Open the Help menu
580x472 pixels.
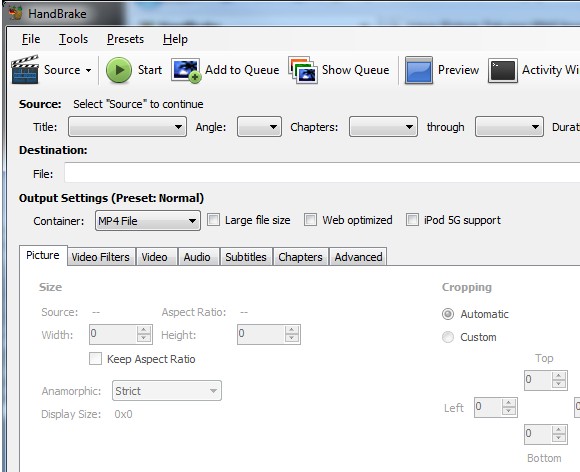[x=175, y=39]
